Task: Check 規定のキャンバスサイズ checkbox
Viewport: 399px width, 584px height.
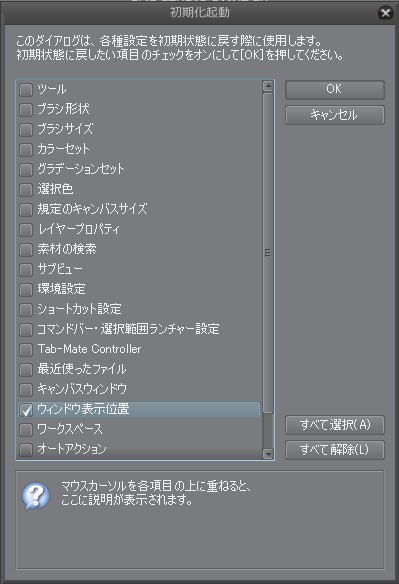Action: 26,210
